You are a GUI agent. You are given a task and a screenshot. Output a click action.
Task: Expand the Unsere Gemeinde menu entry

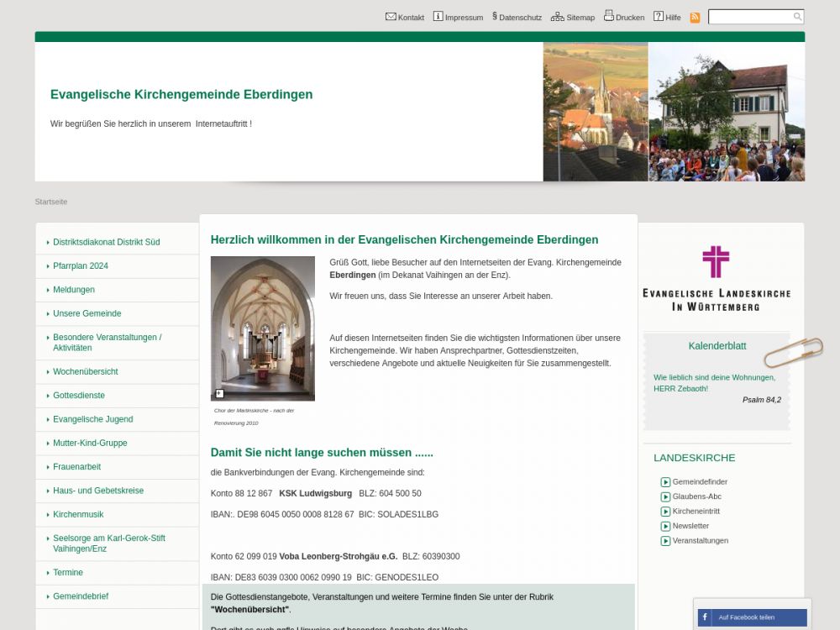click(x=87, y=314)
